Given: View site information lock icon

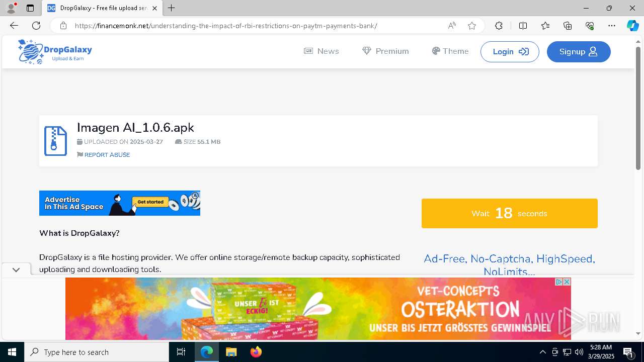Looking at the screenshot, I should pos(63,26).
